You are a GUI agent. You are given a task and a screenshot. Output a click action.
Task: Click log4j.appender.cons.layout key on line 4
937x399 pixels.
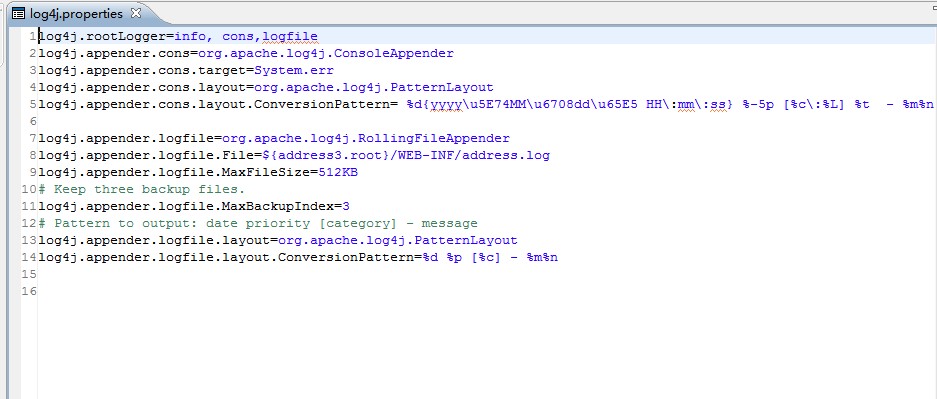(142, 87)
